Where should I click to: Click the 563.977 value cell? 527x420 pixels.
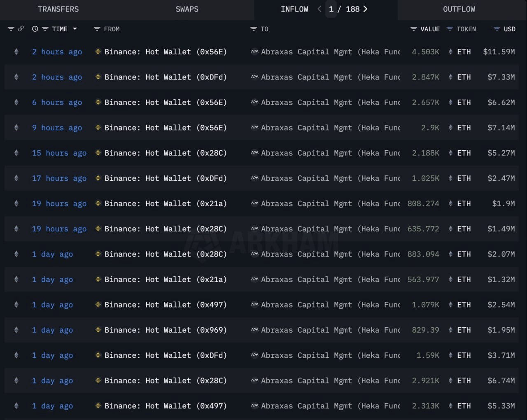point(423,279)
